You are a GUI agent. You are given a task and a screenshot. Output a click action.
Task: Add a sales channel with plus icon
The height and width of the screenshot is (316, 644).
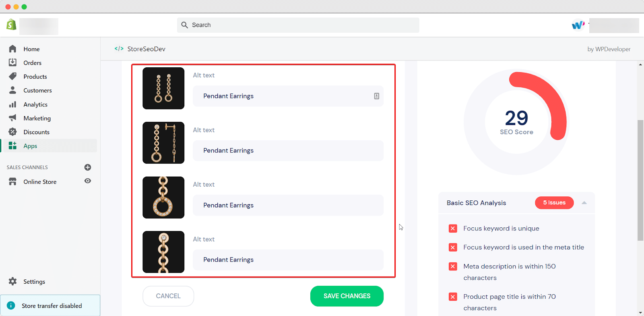click(88, 167)
